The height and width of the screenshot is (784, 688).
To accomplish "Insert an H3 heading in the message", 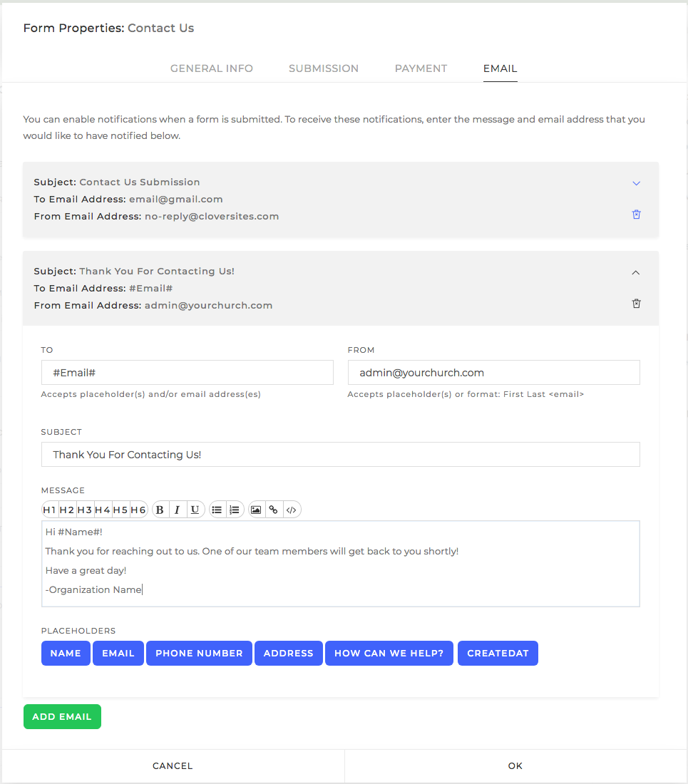I will (85, 509).
